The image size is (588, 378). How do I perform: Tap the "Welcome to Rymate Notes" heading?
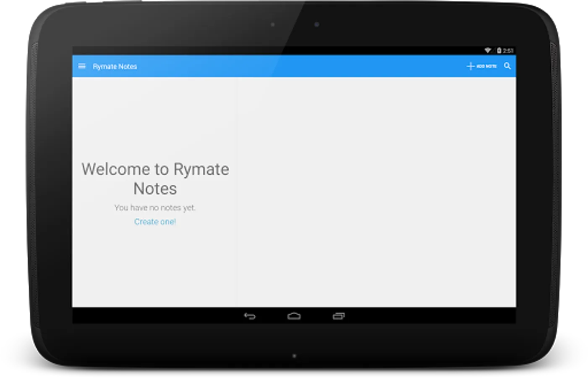pyautogui.click(x=155, y=179)
